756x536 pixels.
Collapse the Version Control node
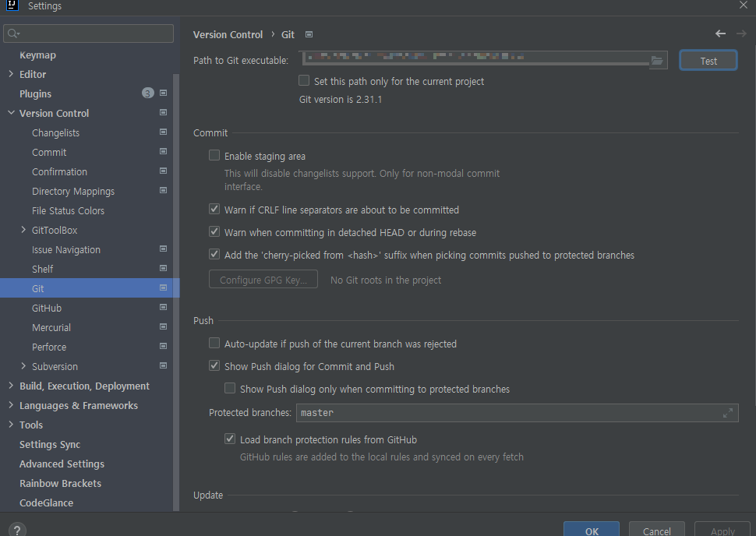[11, 113]
